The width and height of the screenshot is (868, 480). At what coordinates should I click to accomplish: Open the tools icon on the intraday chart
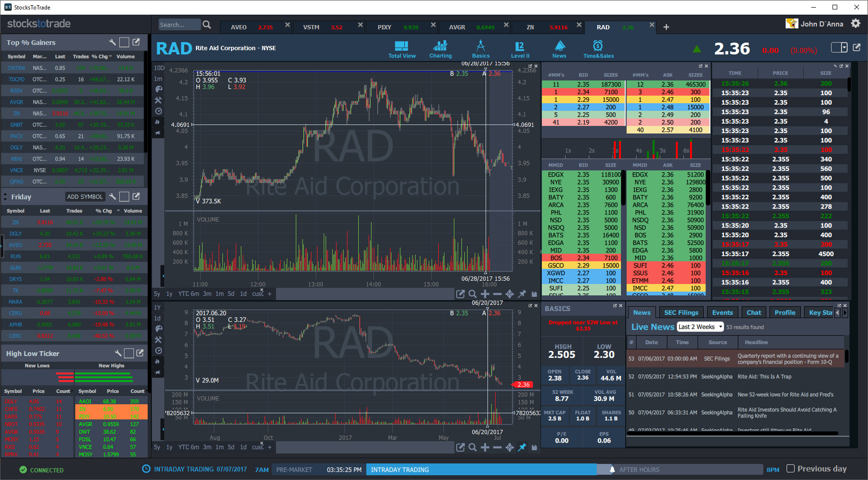click(159, 100)
